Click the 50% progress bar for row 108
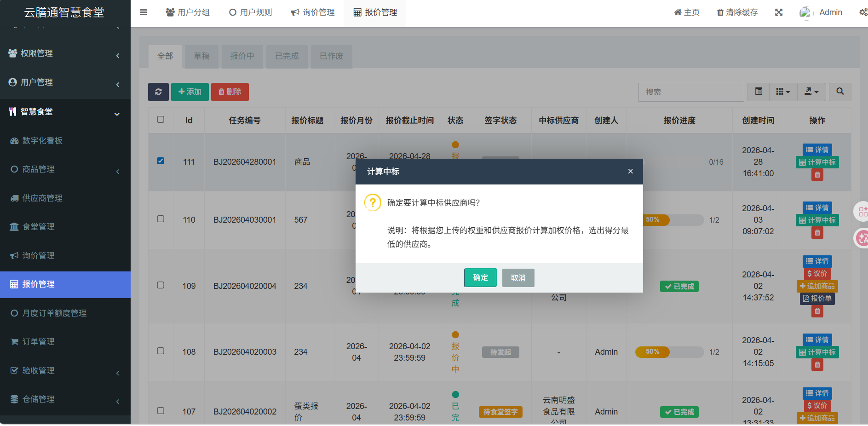This screenshot has width=868, height=426. pyautogui.click(x=669, y=352)
